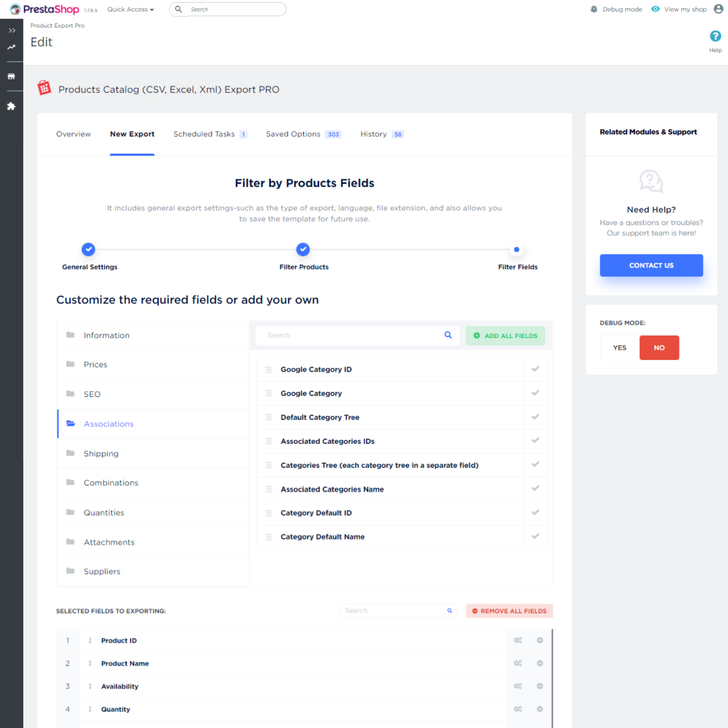Open the modules puzzle-piece sidebar icon
Image resolution: width=728 pixels, height=728 pixels.
[11, 106]
